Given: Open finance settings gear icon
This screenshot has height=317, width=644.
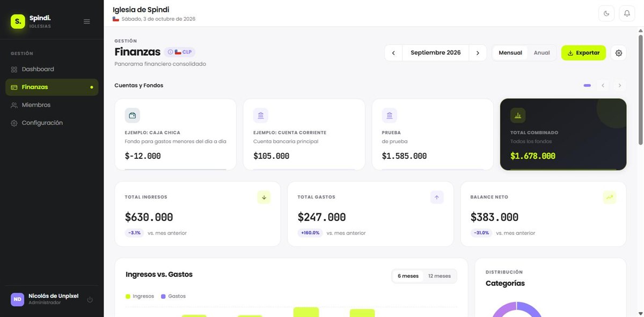Looking at the screenshot, I should pyautogui.click(x=619, y=53).
